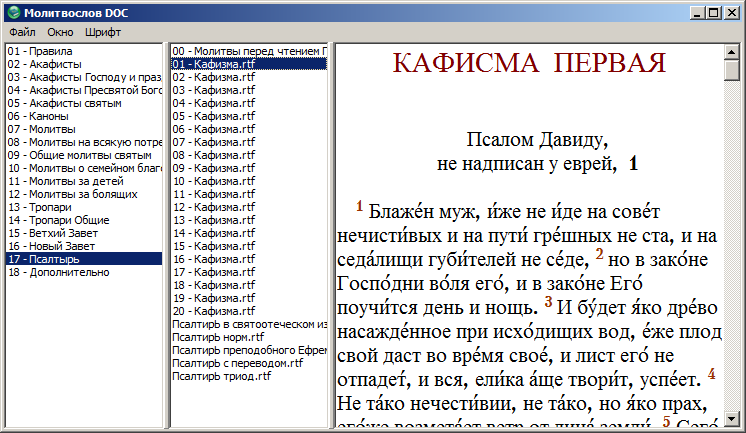Open Псалтирь норм.rtf file
This screenshot has width=746, height=433.
point(223,337)
